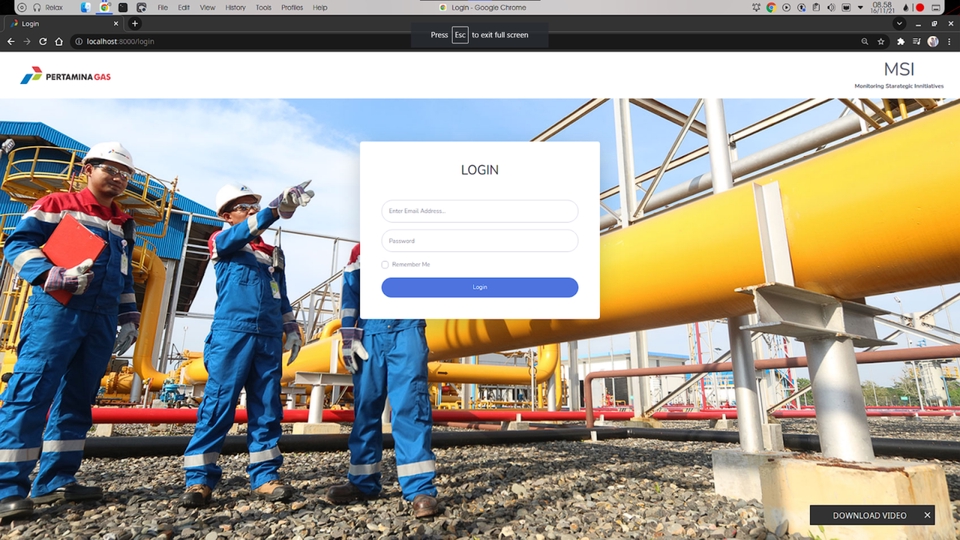This screenshot has width=960, height=540.
Task: Click the media play tray icon
Action: [786, 7]
